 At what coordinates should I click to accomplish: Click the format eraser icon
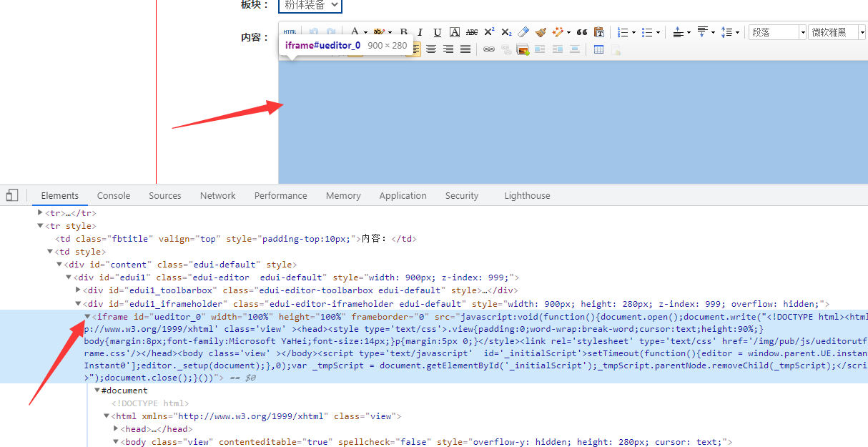pos(522,31)
